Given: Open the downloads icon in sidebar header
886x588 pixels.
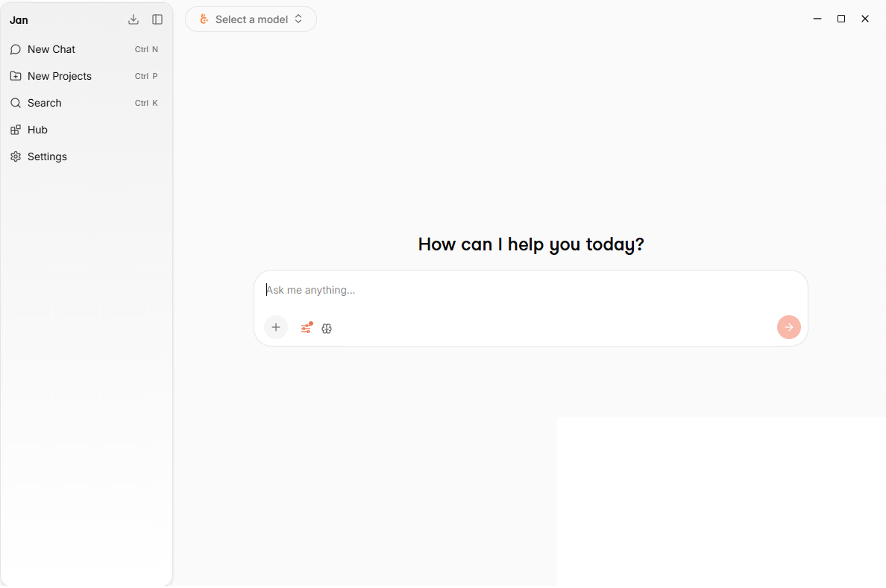Looking at the screenshot, I should coord(133,20).
